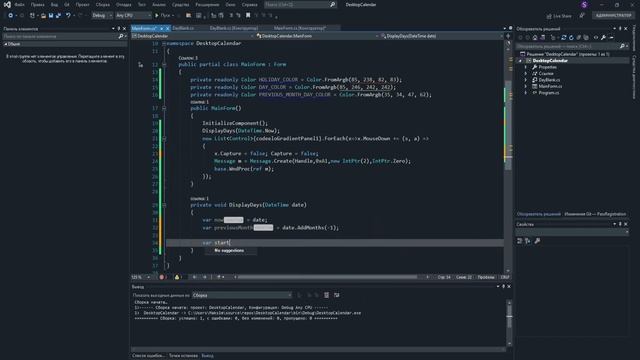Click the Visual Studio logo icon

point(7,4)
